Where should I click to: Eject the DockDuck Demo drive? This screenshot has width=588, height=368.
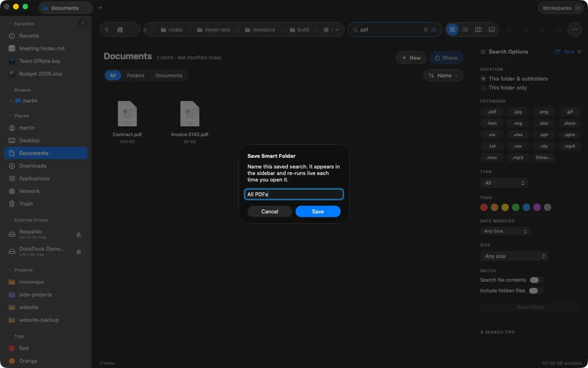[x=79, y=251]
